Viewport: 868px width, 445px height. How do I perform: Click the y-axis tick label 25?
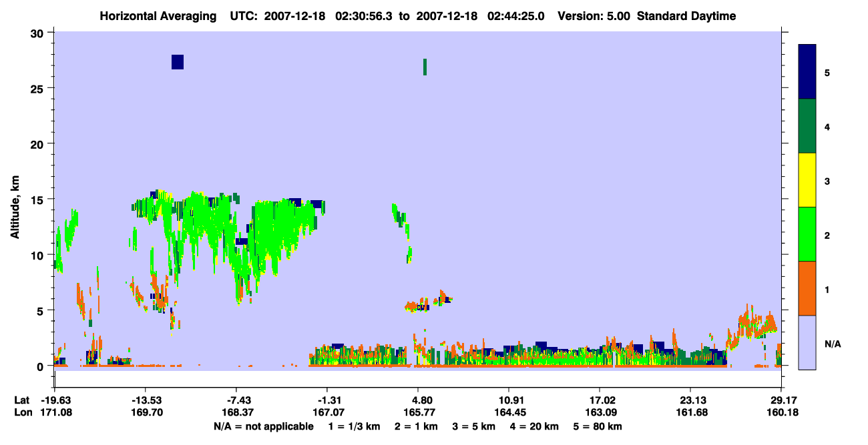[39, 88]
